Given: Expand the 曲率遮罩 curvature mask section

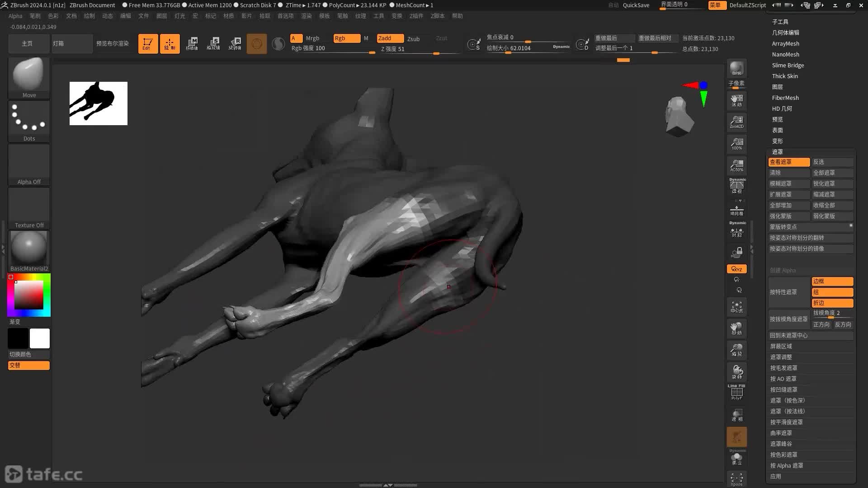Looking at the screenshot, I should point(781,433).
